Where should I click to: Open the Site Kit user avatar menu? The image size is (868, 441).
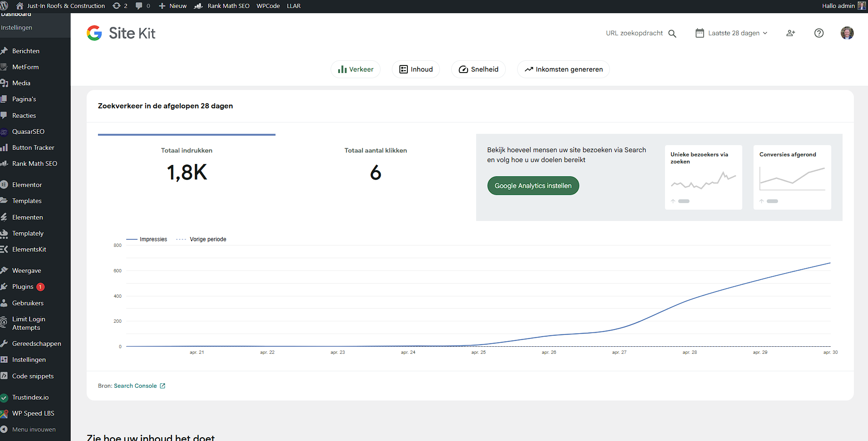tap(847, 33)
